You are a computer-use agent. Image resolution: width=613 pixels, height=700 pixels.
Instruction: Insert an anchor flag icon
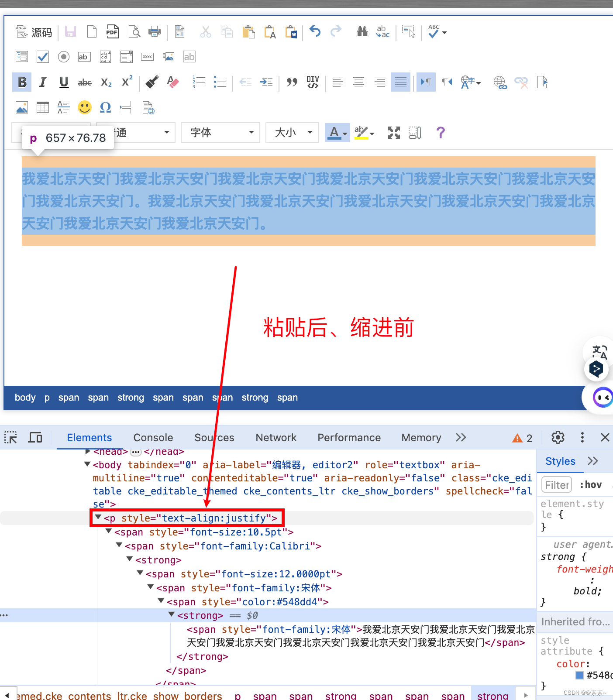(542, 82)
